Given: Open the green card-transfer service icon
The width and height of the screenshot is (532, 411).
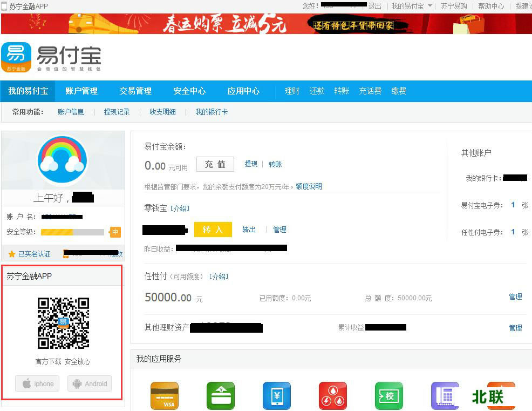Looking at the screenshot, I should [221, 396].
